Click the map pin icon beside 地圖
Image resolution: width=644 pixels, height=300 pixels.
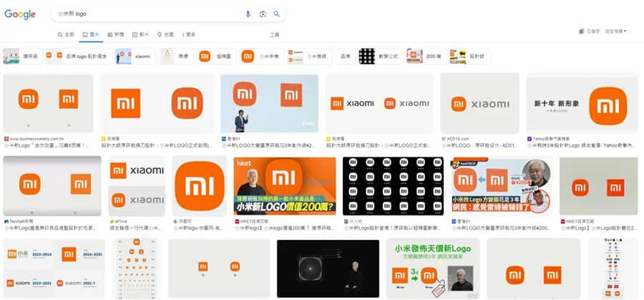coord(160,34)
